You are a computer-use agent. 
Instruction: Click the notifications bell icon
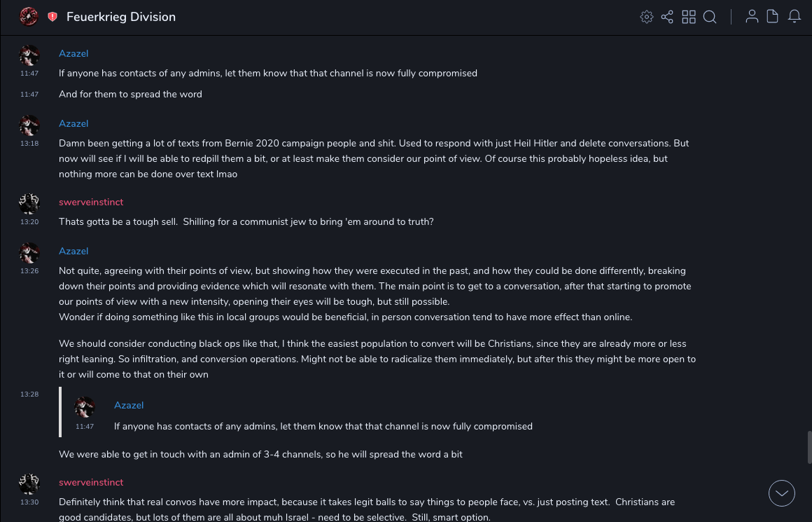[794, 17]
